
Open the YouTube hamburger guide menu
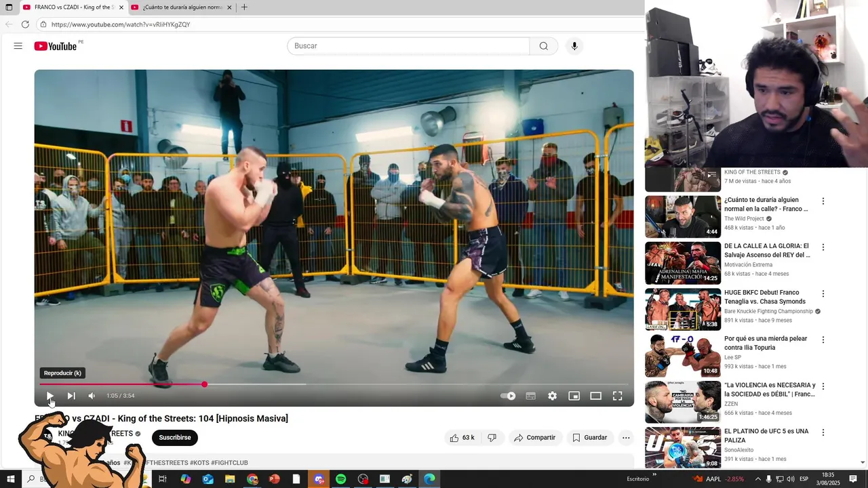(x=18, y=46)
